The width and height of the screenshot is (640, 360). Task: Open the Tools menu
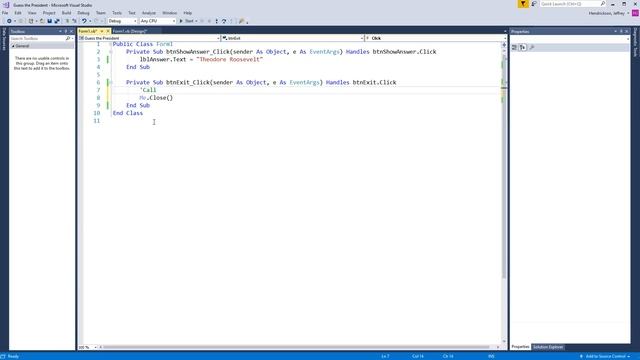click(x=117, y=13)
